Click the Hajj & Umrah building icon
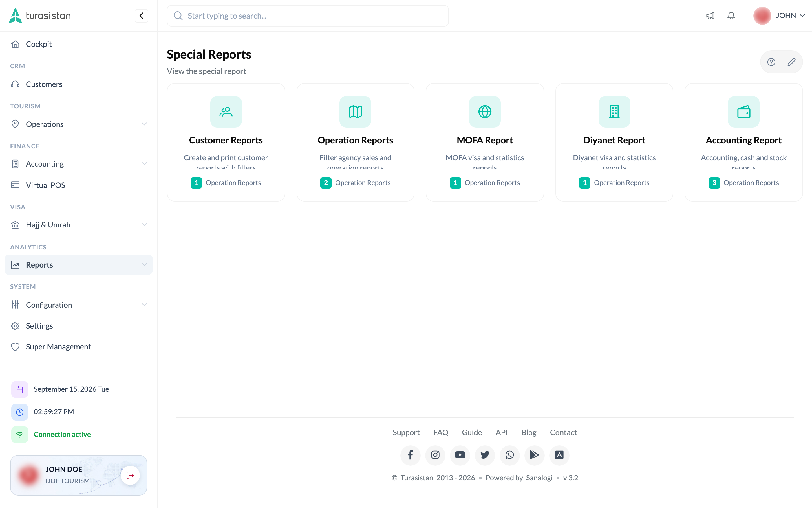Image resolution: width=812 pixels, height=508 pixels. (15, 224)
